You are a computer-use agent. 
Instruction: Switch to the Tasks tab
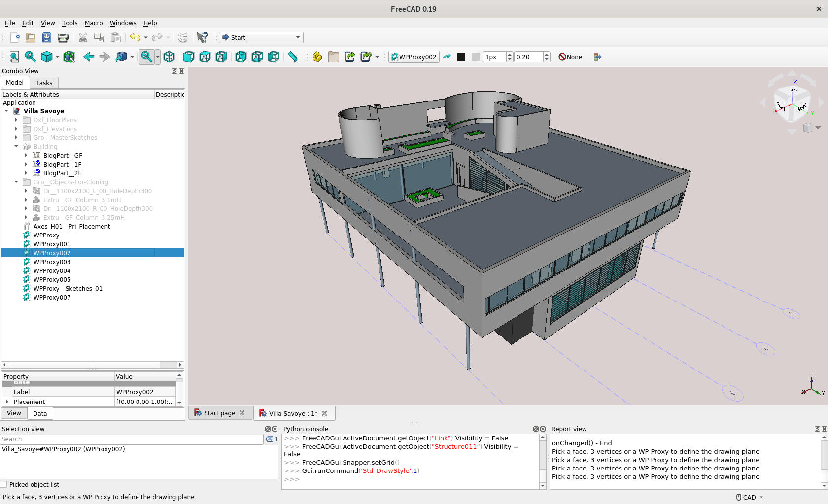coord(44,83)
